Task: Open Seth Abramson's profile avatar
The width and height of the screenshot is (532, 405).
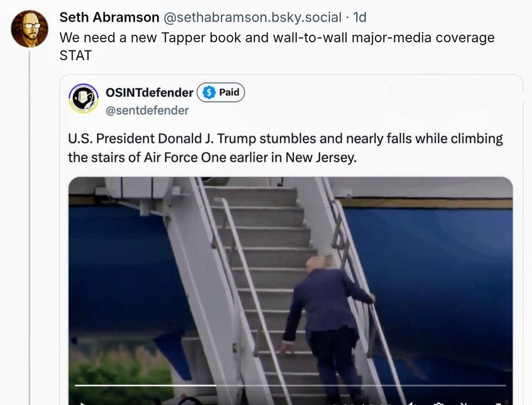Action: click(29, 29)
